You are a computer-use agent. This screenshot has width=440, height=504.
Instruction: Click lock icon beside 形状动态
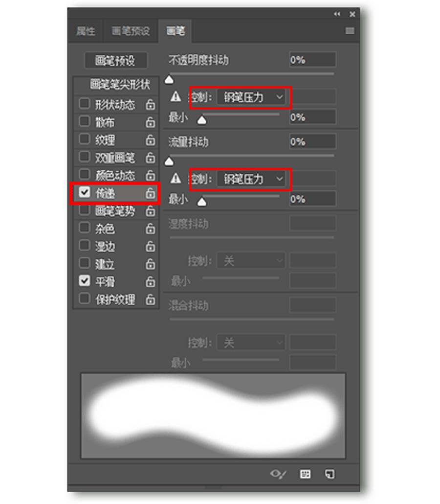[150, 105]
